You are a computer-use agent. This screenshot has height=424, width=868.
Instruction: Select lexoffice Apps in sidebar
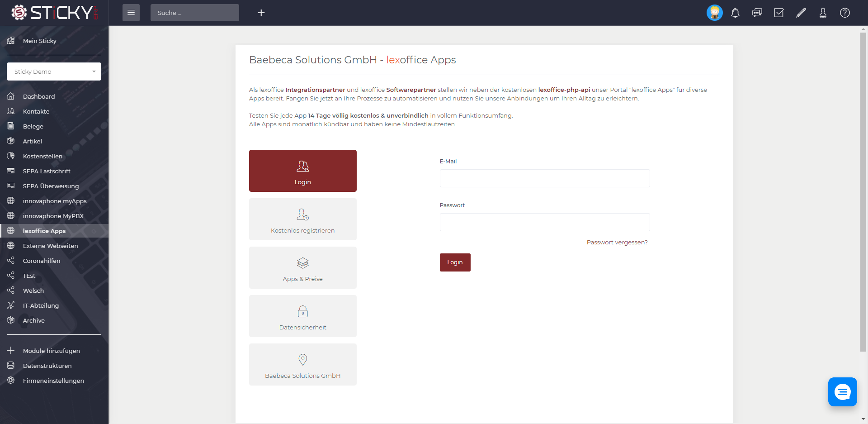coord(54,231)
